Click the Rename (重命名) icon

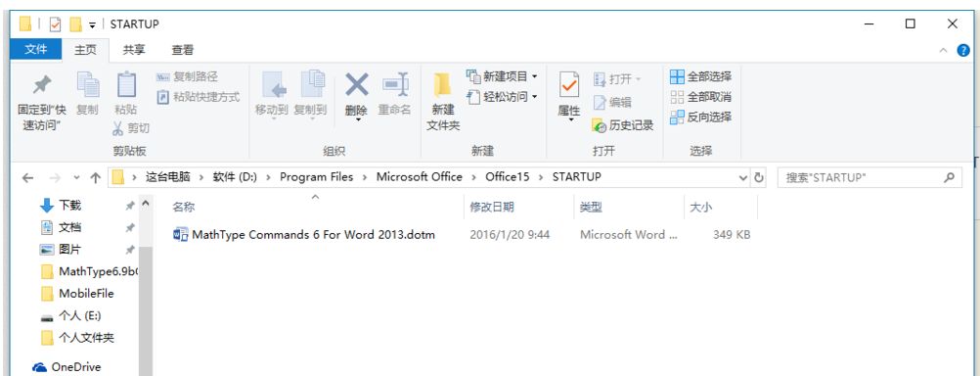[x=395, y=84]
